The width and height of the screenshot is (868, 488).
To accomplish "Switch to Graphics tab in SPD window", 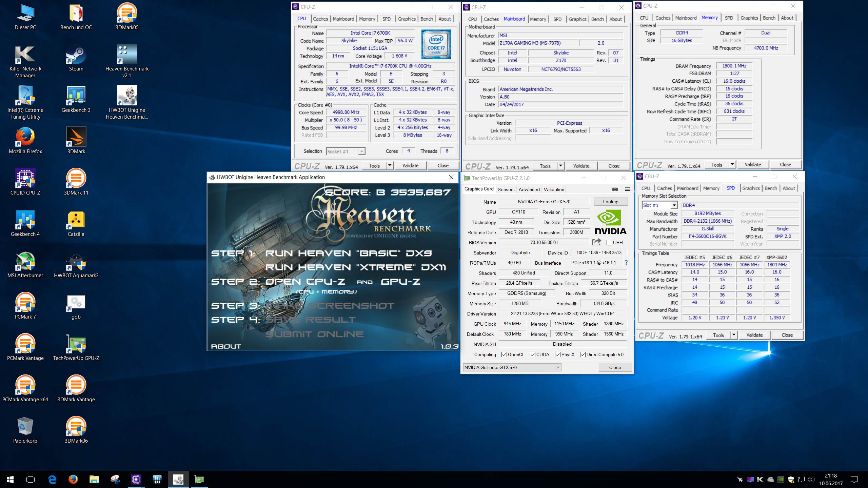I will [x=751, y=188].
